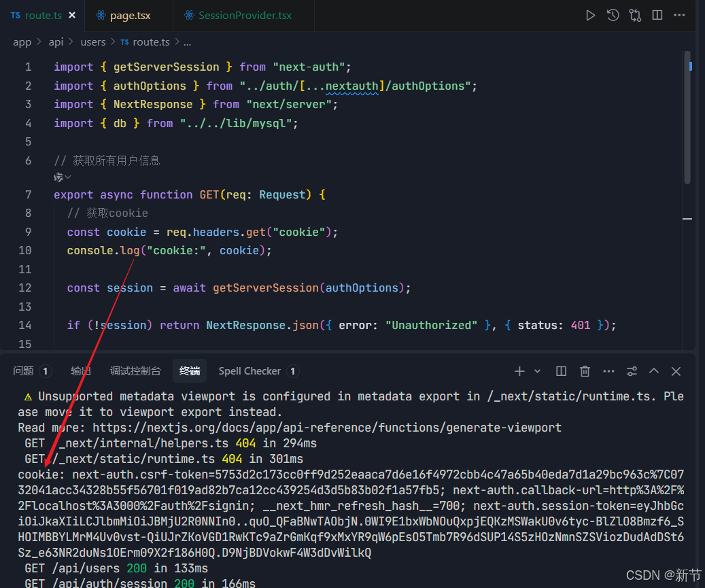Click the '401' status value on line 14
705x588 pixels.
click(581, 325)
